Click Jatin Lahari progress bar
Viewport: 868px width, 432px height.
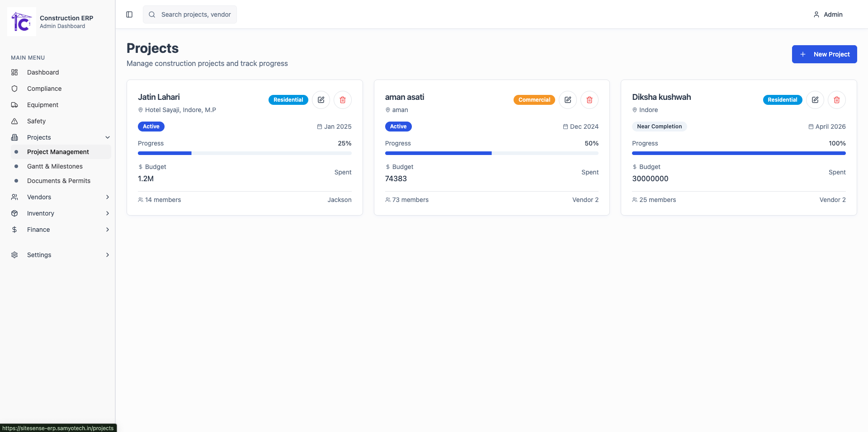click(245, 153)
